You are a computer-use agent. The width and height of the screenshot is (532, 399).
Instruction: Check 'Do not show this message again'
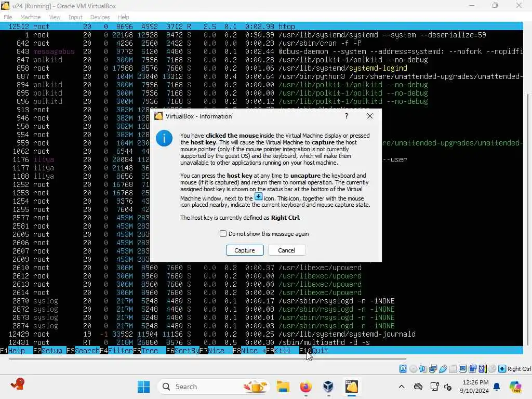(x=223, y=234)
